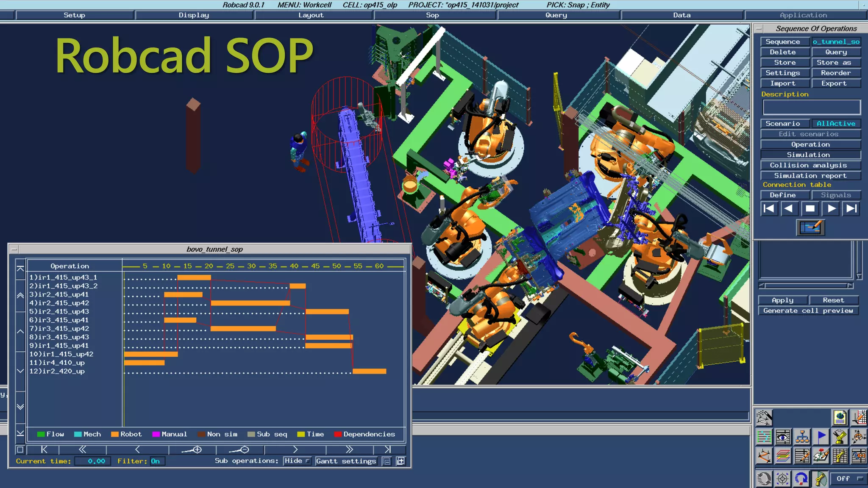Click the rose notebook with pen icon
This screenshot has height=488, width=868.
(x=821, y=456)
